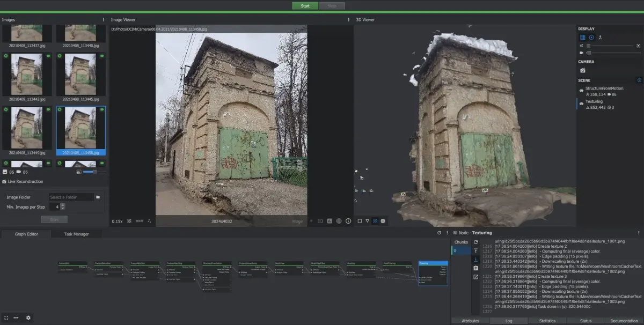Toggle the origin axes display icon

tap(600, 38)
